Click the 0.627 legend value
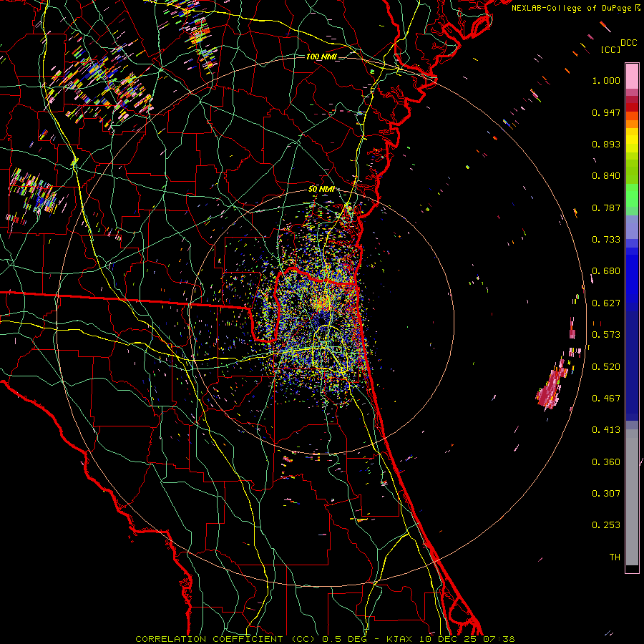The height and width of the screenshot is (644, 644). pos(606,303)
